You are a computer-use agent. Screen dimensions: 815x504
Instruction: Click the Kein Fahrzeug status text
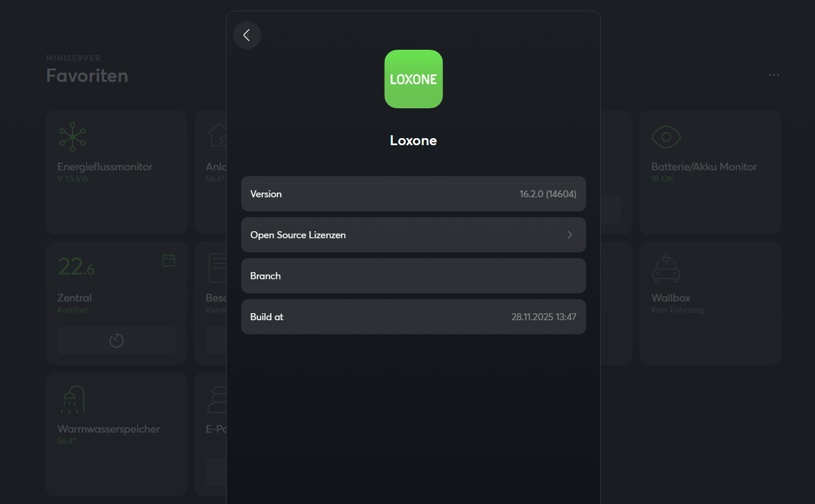678,310
